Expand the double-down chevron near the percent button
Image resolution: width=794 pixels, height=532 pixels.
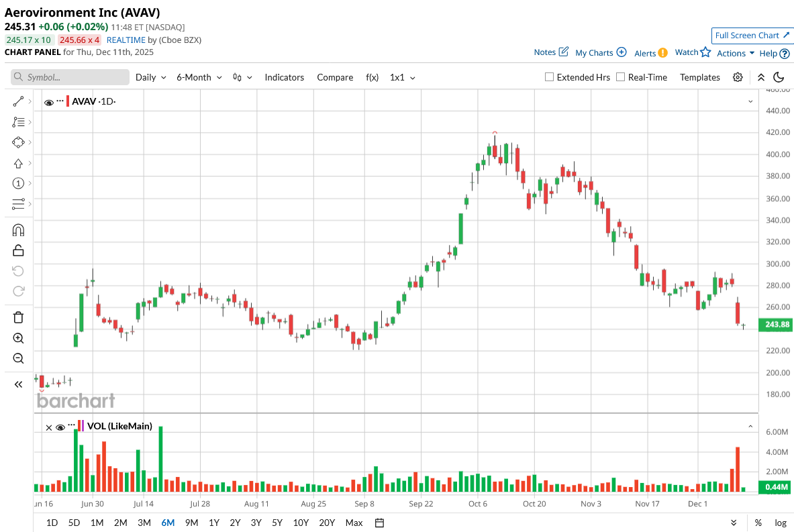point(734,523)
